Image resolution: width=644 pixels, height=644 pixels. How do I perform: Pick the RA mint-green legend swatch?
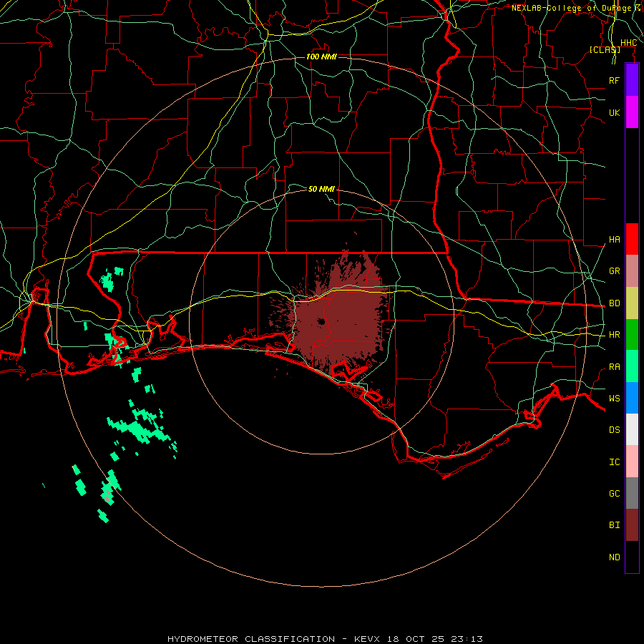click(632, 366)
